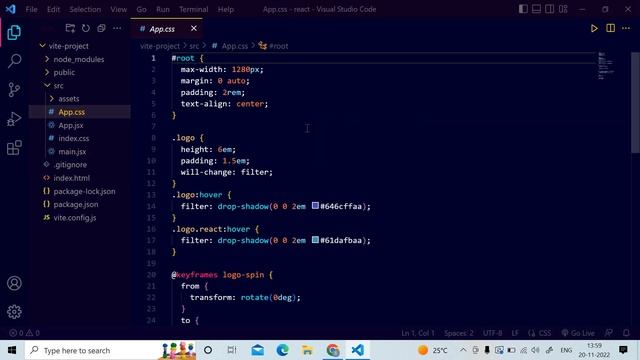This screenshot has height=360, width=640.
Task: Toggle the primary side bar layout icon
Action: click(523, 9)
